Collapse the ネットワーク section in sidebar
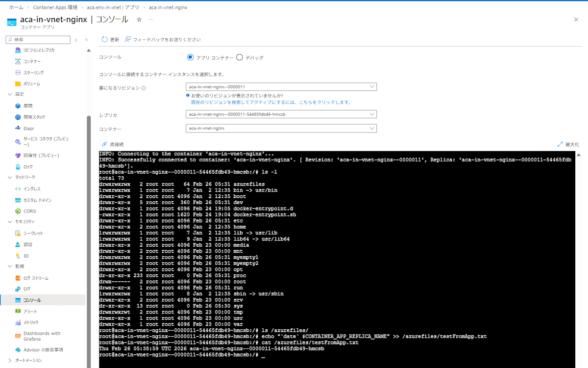The height and width of the screenshot is (368, 588). [x=10, y=177]
